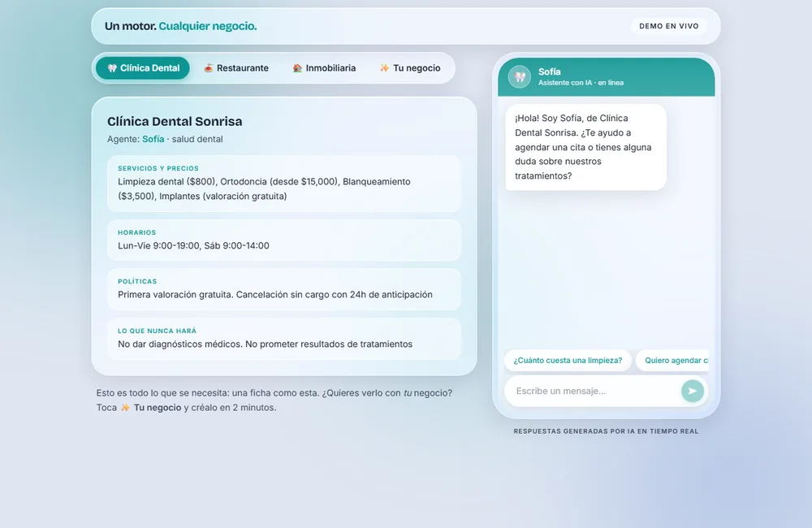812x528 pixels.
Task: Click the LO QUE NUNCA HARÁ label
Action: pos(157,331)
